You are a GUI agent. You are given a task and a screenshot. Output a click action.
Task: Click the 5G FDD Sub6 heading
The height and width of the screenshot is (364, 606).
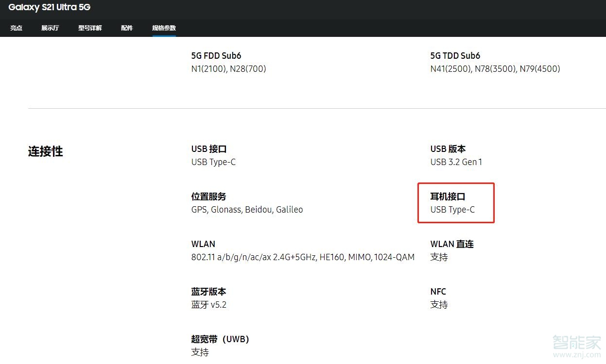216,56
